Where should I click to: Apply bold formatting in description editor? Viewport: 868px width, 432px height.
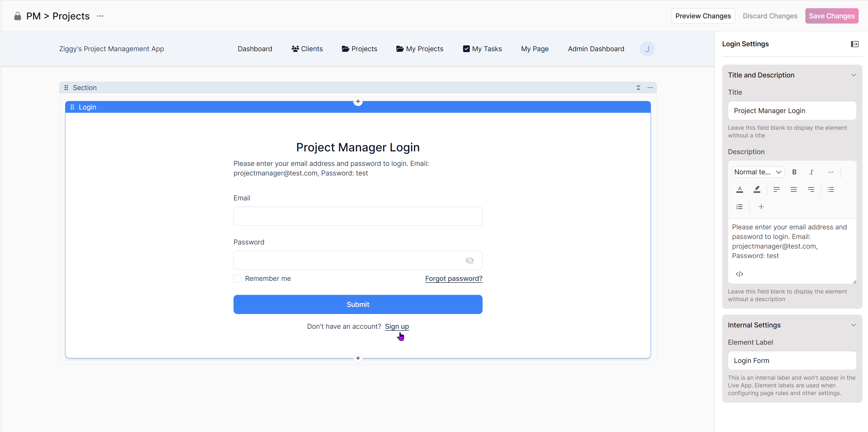794,172
